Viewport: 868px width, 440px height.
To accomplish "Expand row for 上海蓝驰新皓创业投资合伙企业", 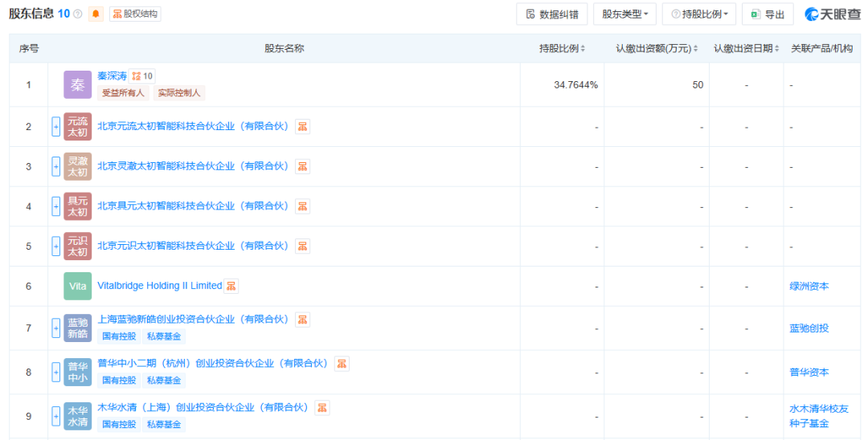I will [56, 328].
